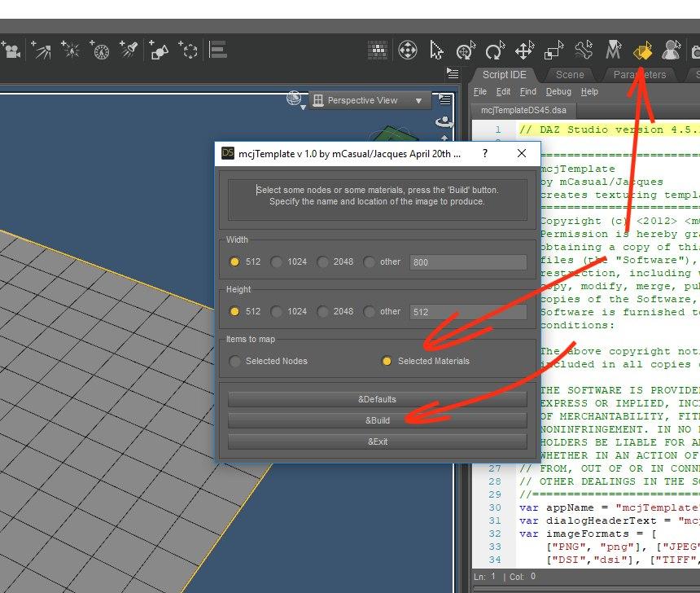Click code line 32 'var imageFormats'
The width and height of the screenshot is (700, 593).
588,534
